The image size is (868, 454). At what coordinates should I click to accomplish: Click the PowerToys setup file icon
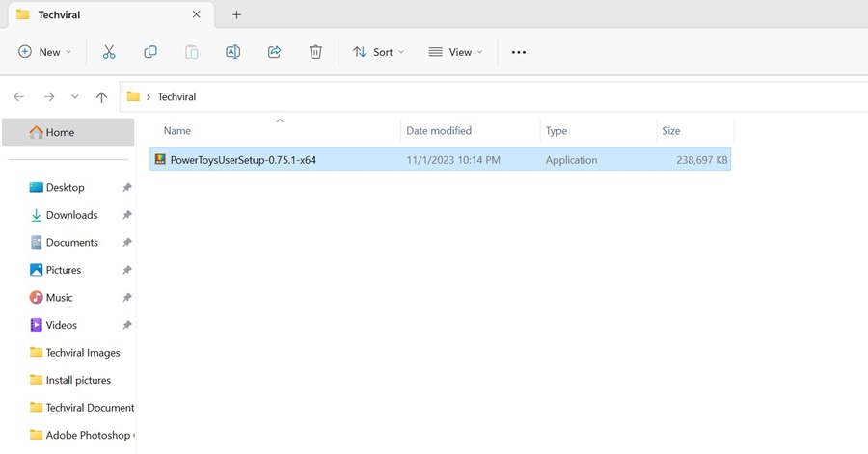tap(160, 159)
